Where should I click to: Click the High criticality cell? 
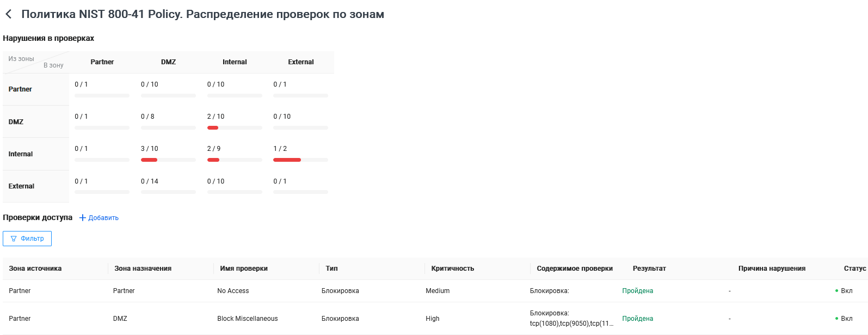click(x=433, y=319)
